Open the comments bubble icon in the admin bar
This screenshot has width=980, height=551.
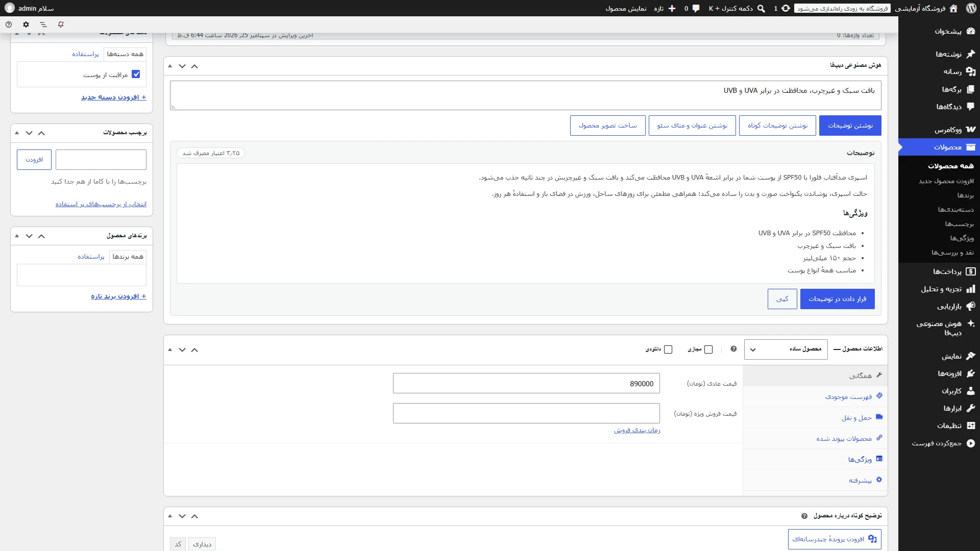pos(696,8)
